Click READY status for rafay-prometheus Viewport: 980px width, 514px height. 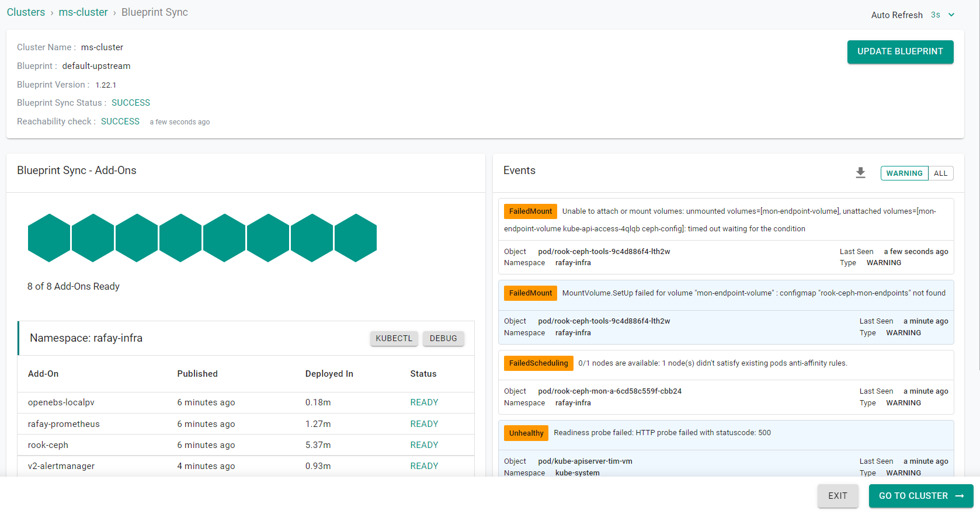pyautogui.click(x=424, y=424)
